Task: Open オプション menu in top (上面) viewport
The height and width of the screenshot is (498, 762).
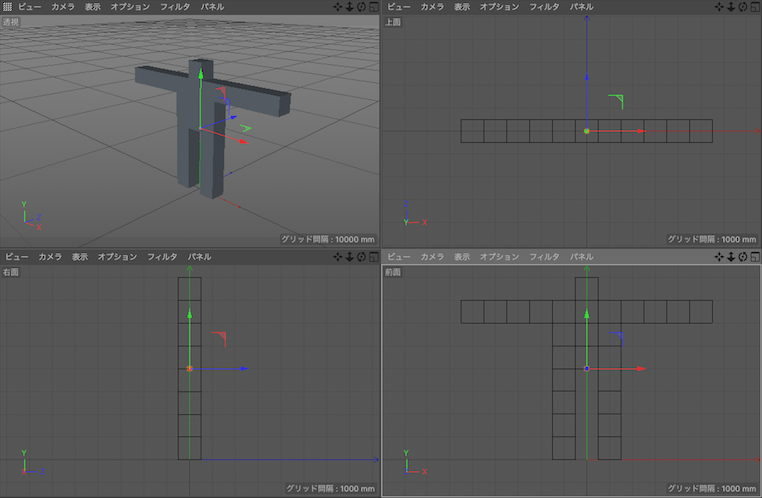Action: pyautogui.click(x=500, y=7)
